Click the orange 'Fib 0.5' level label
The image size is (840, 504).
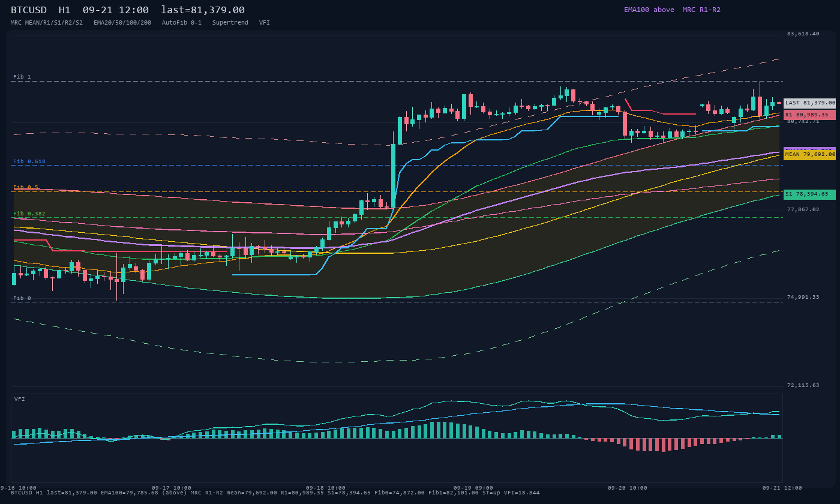(x=26, y=187)
